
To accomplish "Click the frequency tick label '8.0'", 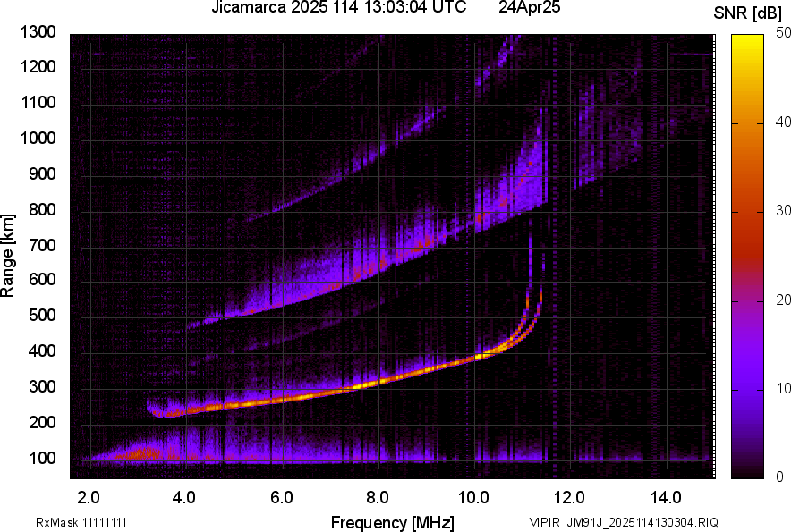I will tap(378, 498).
